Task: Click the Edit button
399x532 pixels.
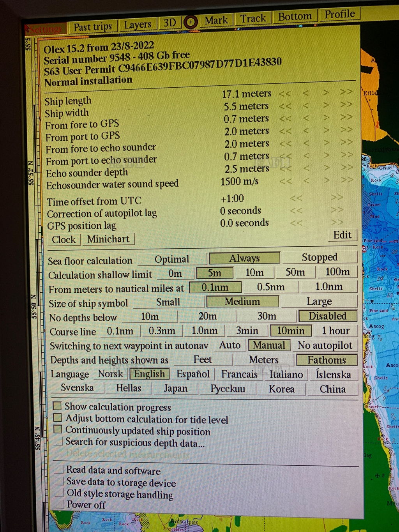Action: (x=343, y=235)
